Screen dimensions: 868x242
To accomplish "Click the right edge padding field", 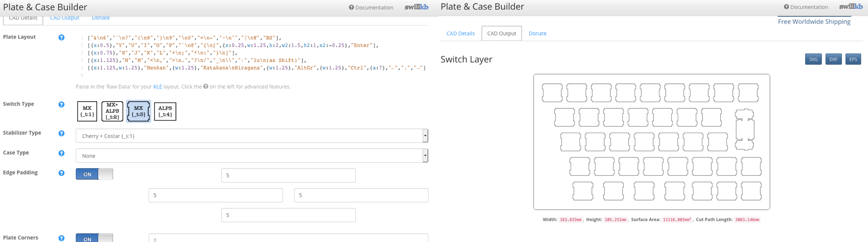I will [x=361, y=195].
